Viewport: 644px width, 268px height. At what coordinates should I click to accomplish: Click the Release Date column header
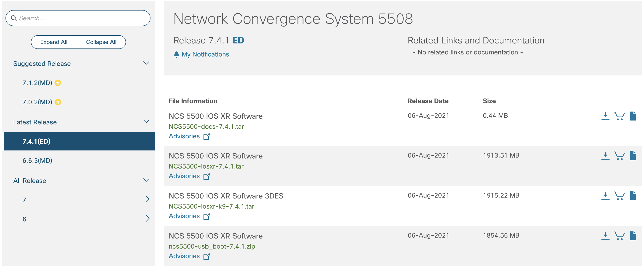[x=428, y=101]
